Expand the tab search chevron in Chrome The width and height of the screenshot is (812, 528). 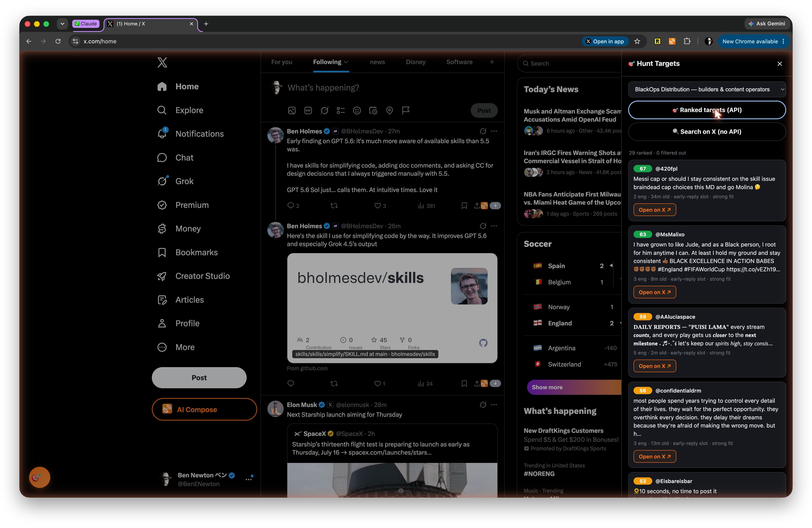pos(62,24)
